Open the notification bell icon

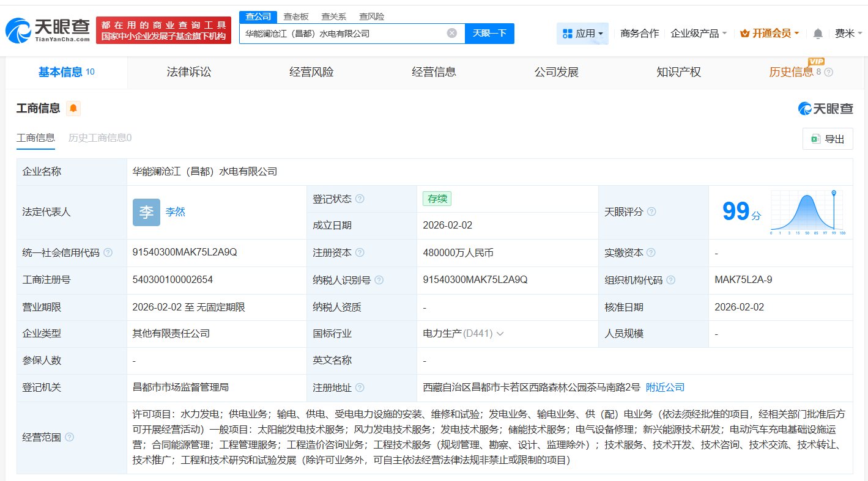(818, 34)
